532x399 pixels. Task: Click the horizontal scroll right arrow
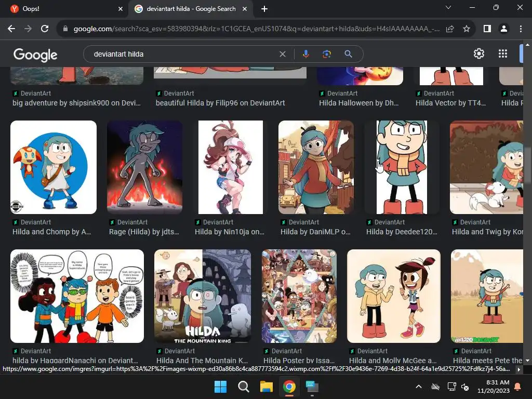pyautogui.click(x=519, y=369)
